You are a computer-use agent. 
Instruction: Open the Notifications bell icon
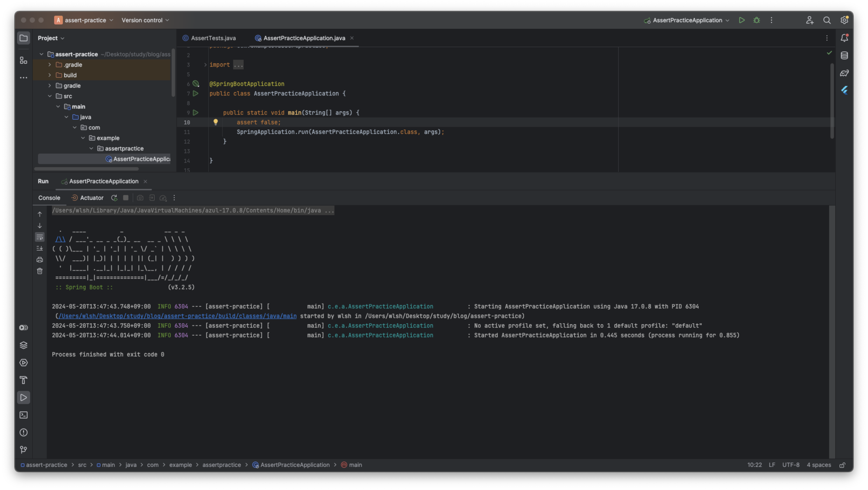(844, 38)
